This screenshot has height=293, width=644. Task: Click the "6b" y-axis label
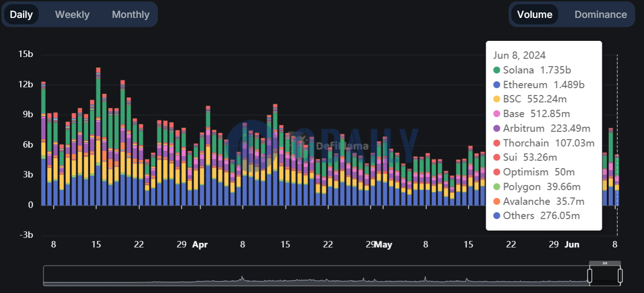pos(28,145)
